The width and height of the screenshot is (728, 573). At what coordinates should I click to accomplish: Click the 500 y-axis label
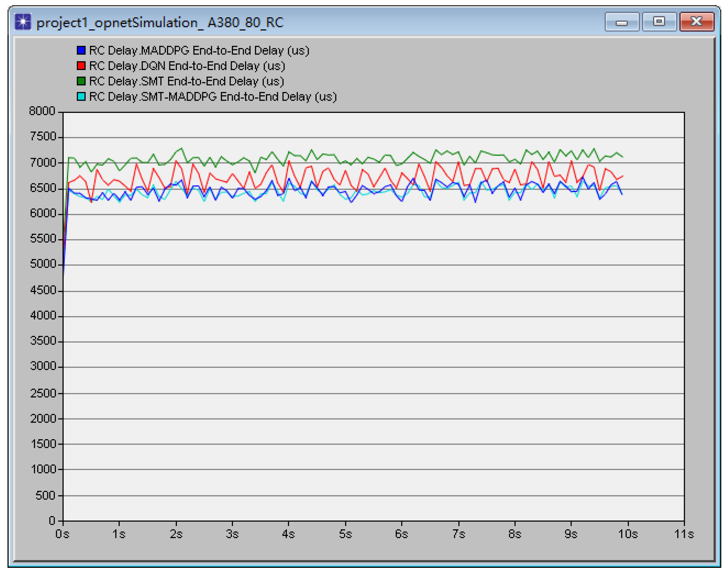[x=45, y=495]
